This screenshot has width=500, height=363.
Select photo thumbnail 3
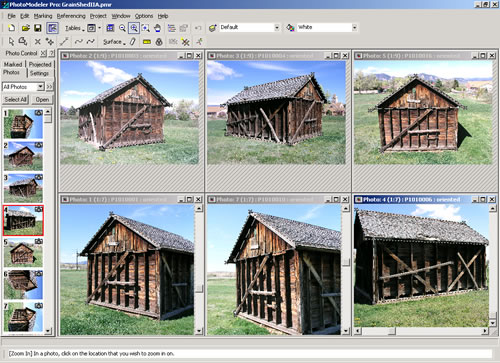[23, 188]
